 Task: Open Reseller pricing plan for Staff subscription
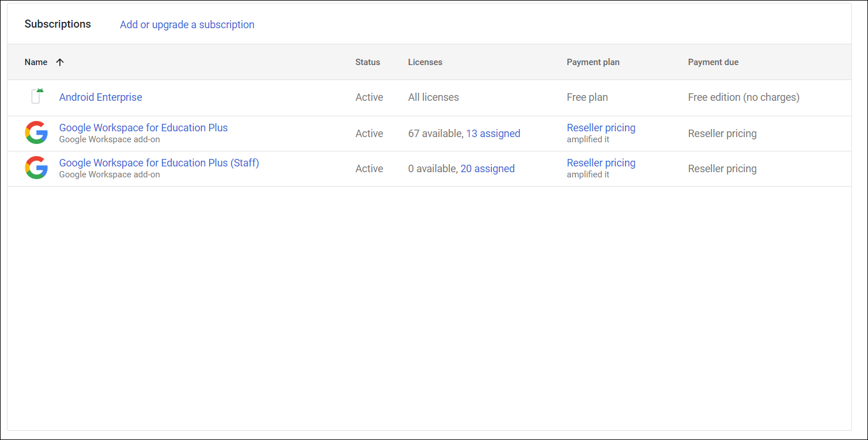(x=601, y=163)
